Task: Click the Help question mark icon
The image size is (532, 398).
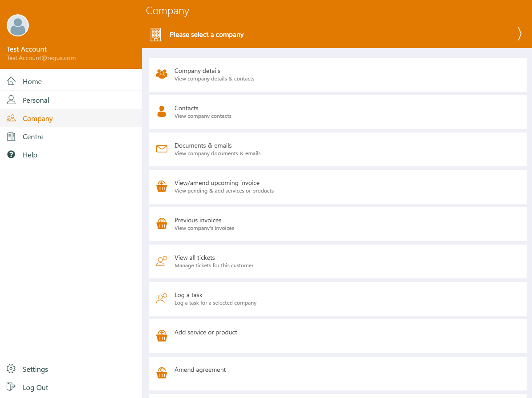Action: click(x=11, y=154)
